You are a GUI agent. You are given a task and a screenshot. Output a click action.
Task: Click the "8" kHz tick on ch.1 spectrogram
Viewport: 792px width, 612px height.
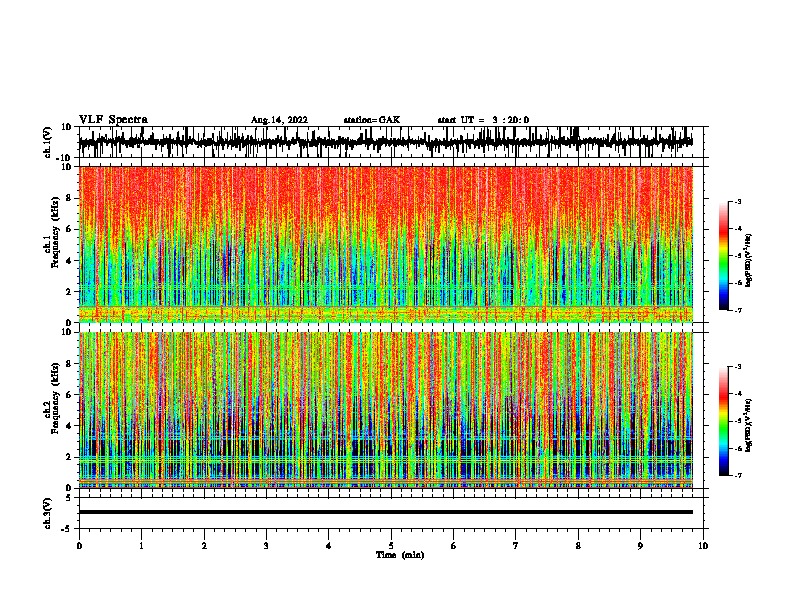pyautogui.click(x=69, y=198)
